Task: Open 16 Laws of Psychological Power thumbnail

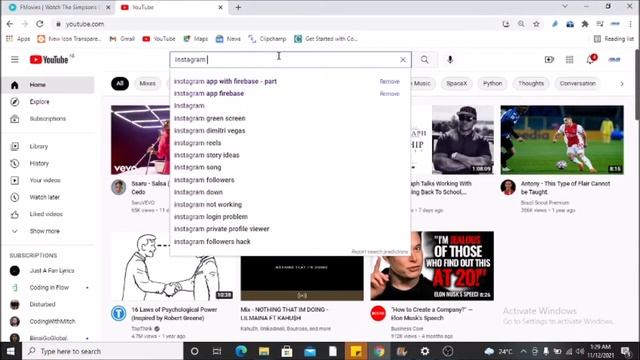Action: (x=172, y=266)
